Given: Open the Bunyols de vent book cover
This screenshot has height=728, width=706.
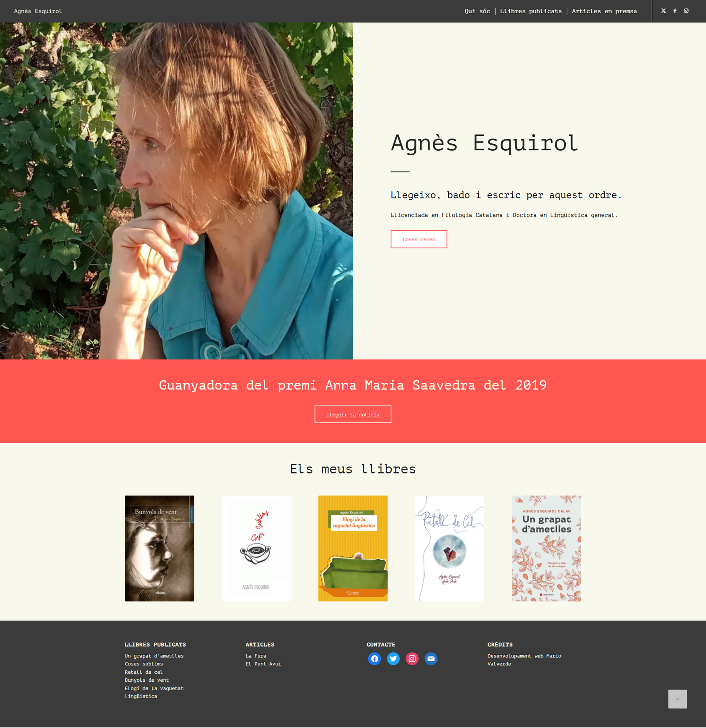Looking at the screenshot, I should click(x=159, y=549).
